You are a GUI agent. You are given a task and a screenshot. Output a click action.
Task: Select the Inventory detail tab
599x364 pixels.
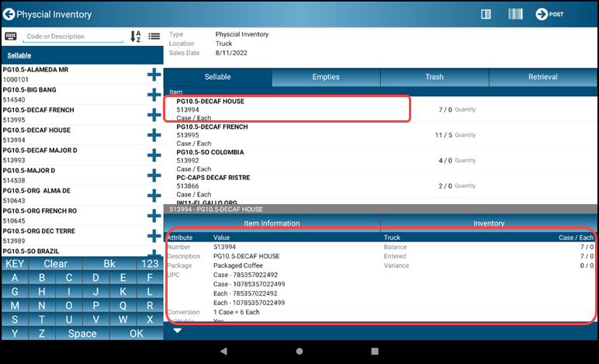click(x=489, y=223)
